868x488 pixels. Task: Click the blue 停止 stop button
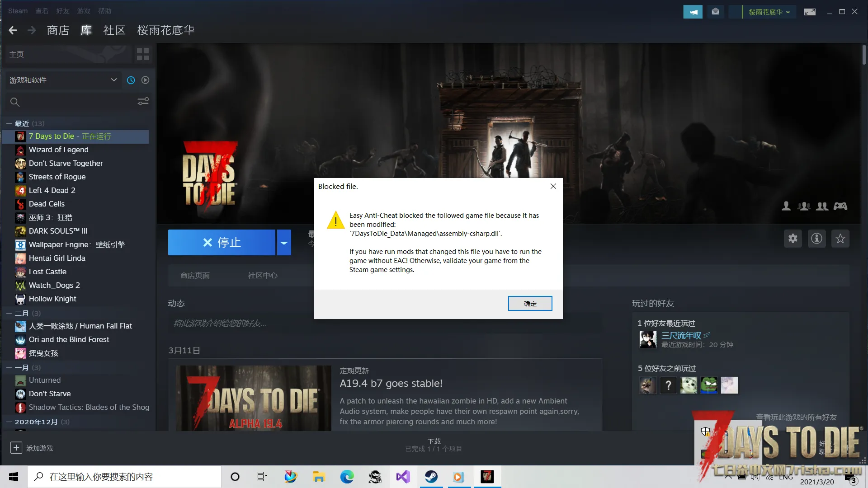[222, 243]
